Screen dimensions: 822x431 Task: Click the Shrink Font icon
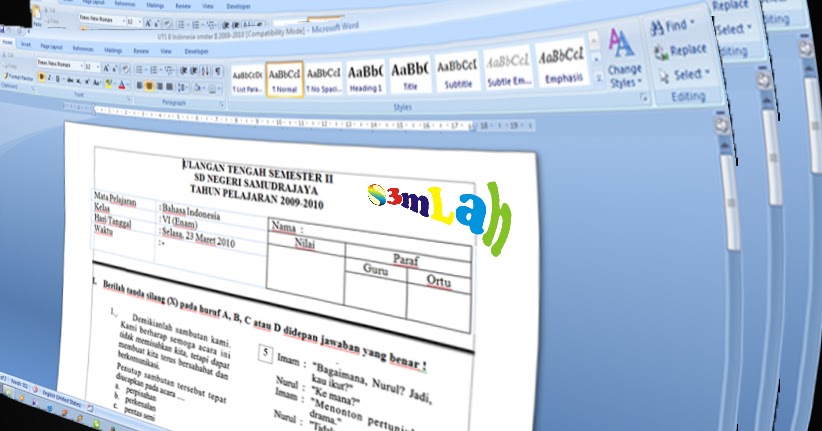tap(115, 69)
